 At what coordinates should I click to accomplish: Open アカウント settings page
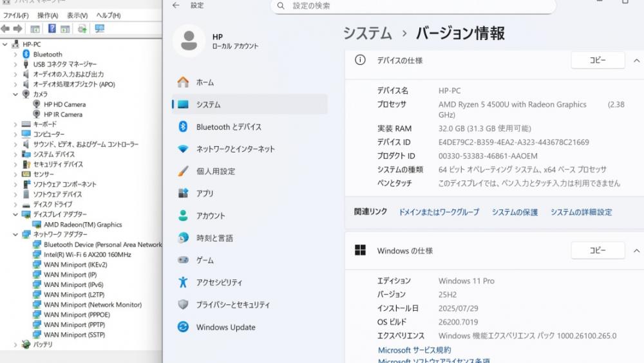[x=249, y=216]
